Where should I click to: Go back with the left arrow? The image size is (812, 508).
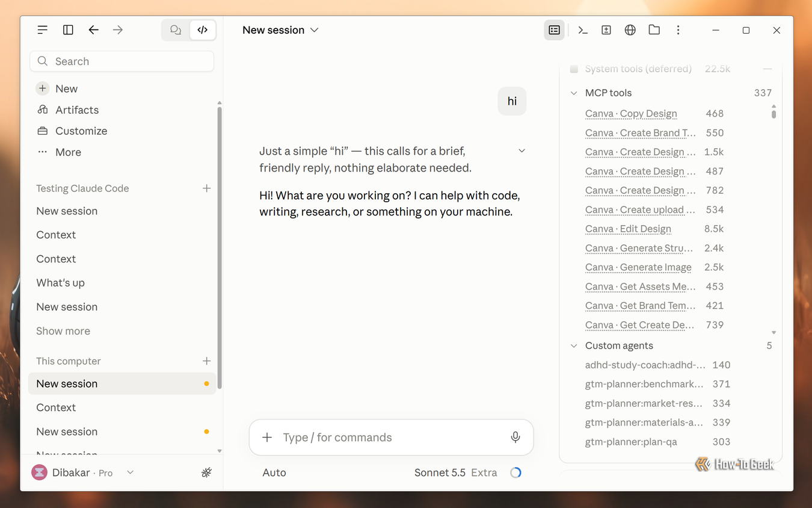(x=93, y=30)
